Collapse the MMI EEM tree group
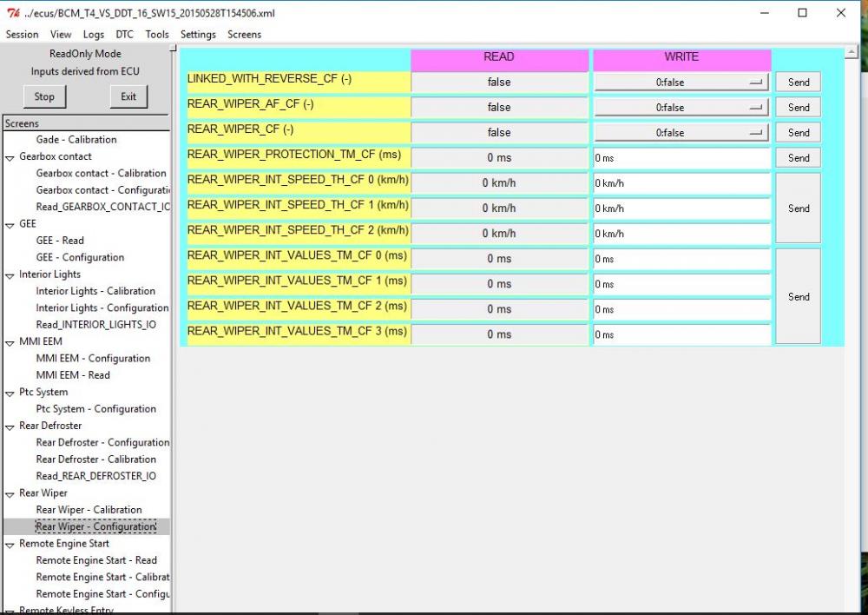The width and height of the screenshot is (868, 615). tap(10, 343)
